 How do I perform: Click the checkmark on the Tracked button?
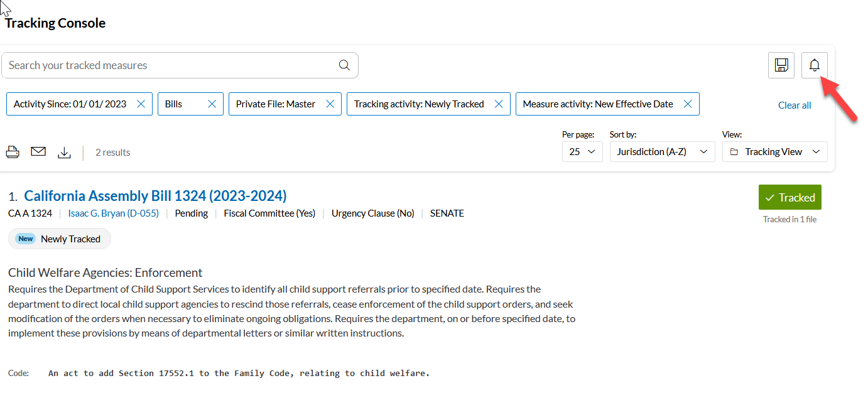tap(771, 197)
